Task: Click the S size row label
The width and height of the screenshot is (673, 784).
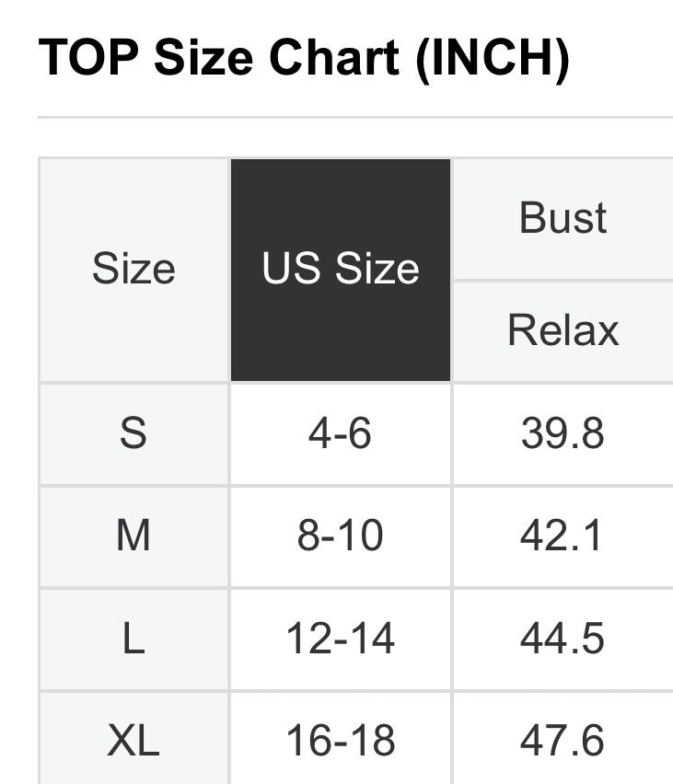Action: coord(133,433)
